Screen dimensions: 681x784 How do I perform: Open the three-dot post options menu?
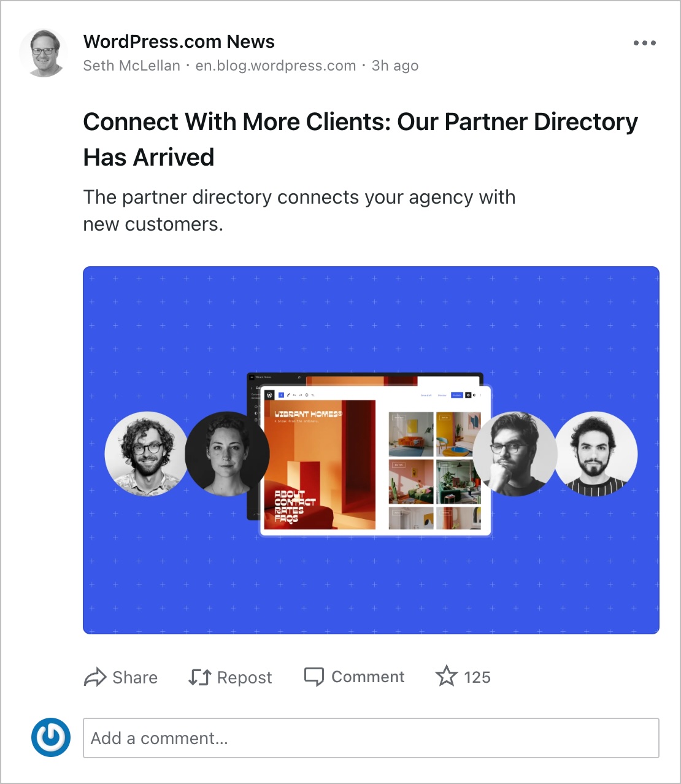point(644,43)
